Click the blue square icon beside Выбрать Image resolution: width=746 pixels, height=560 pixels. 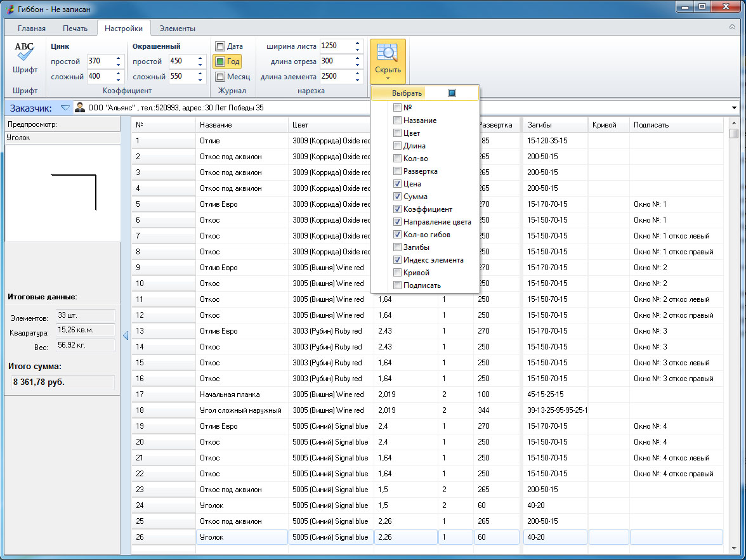(x=452, y=93)
